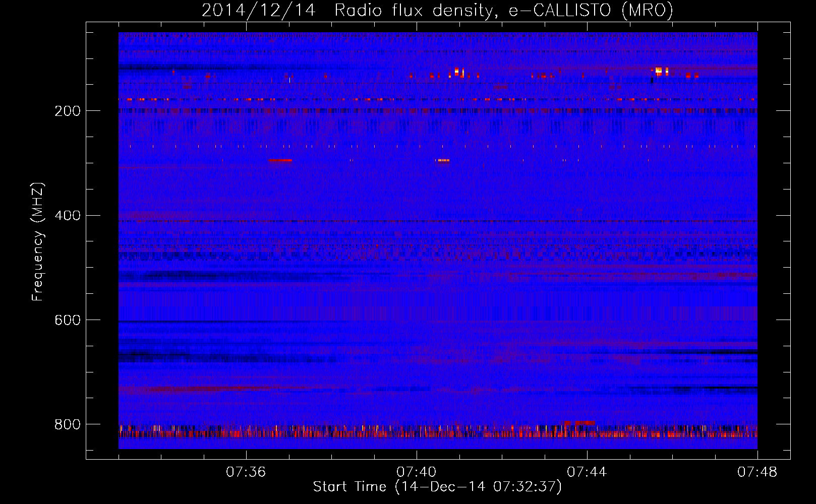Click the plot title '2014/12/14 Radio flux density'
This screenshot has width=816, height=504.
coord(437,10)
